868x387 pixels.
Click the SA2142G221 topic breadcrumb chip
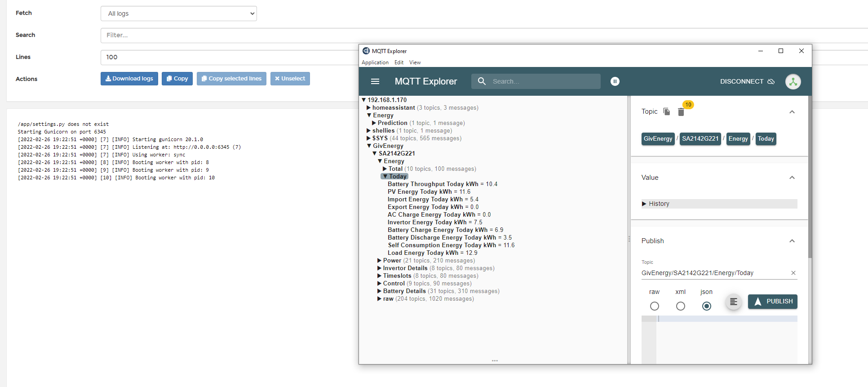tap(700, 139)
